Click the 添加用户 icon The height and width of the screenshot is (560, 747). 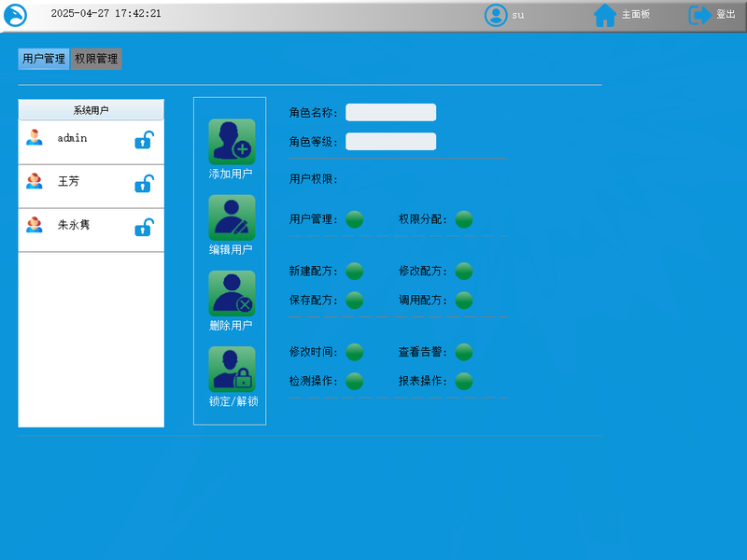coord(232,142)
